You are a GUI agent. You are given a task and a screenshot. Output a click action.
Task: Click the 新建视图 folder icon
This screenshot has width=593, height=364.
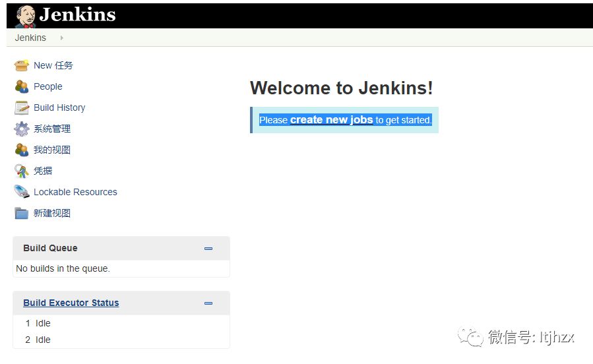[x=22, y=213]
